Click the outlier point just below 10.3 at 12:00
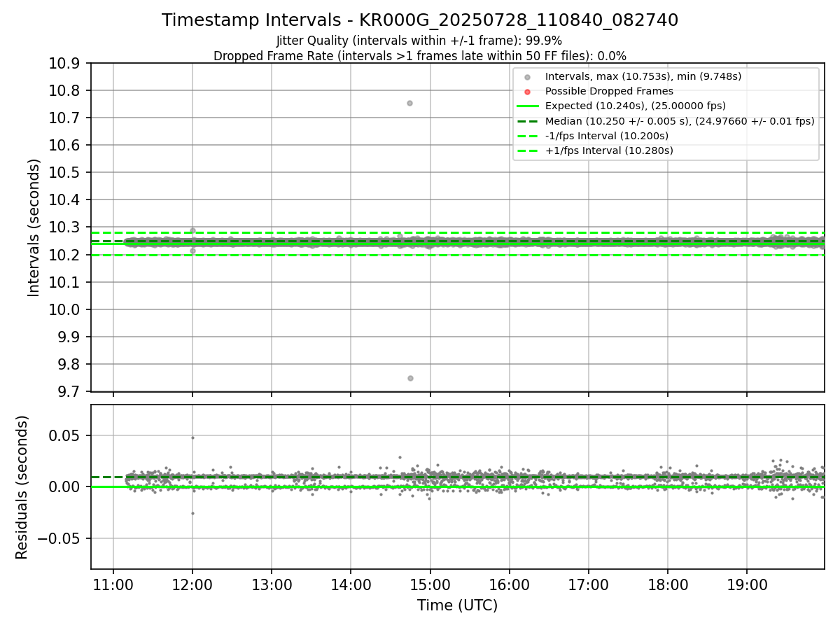Image resolution: width=840 pixels, height=630 pixels. [192, 230]
